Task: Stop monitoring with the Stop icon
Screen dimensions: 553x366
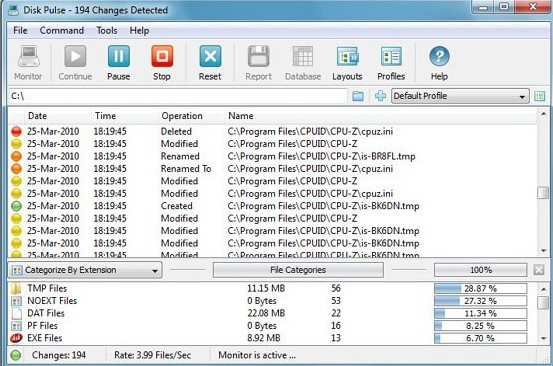Action: point(162,56)
